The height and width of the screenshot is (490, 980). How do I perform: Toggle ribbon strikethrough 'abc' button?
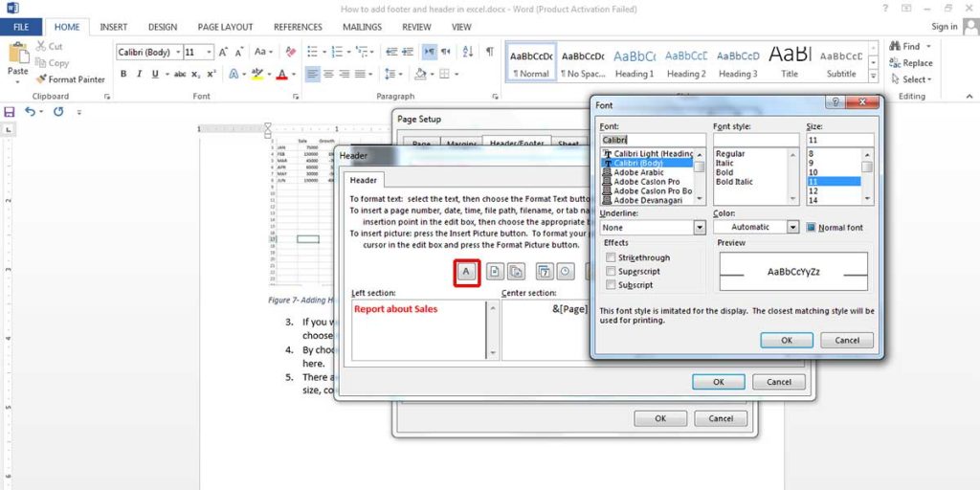pyautogui.click(x=180, y=74)
